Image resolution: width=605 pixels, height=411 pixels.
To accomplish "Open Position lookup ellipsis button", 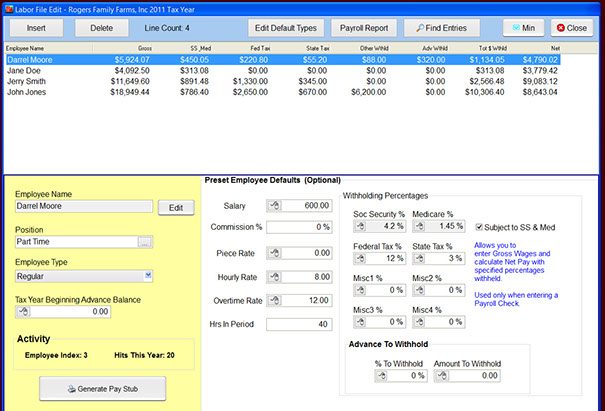I will click(146, 242).
